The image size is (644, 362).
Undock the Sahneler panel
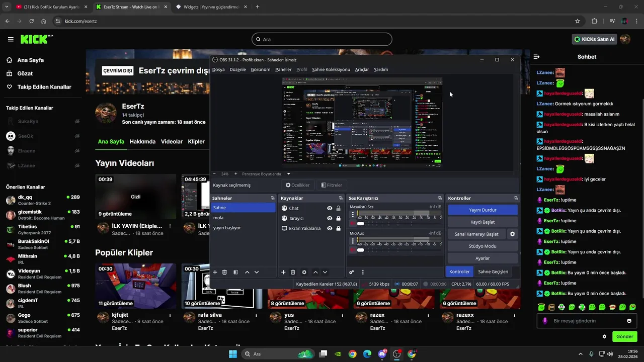tap(272, 198)
